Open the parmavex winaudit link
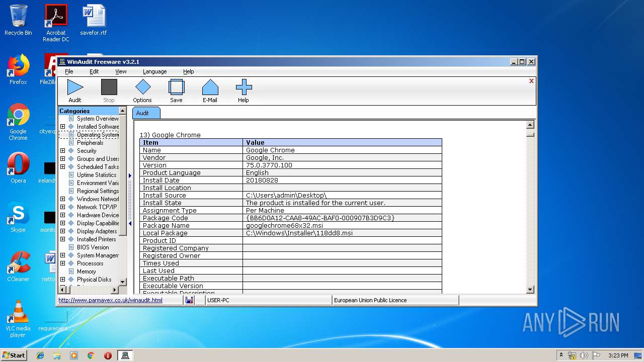The image size is (644, 362). [110, 300]
